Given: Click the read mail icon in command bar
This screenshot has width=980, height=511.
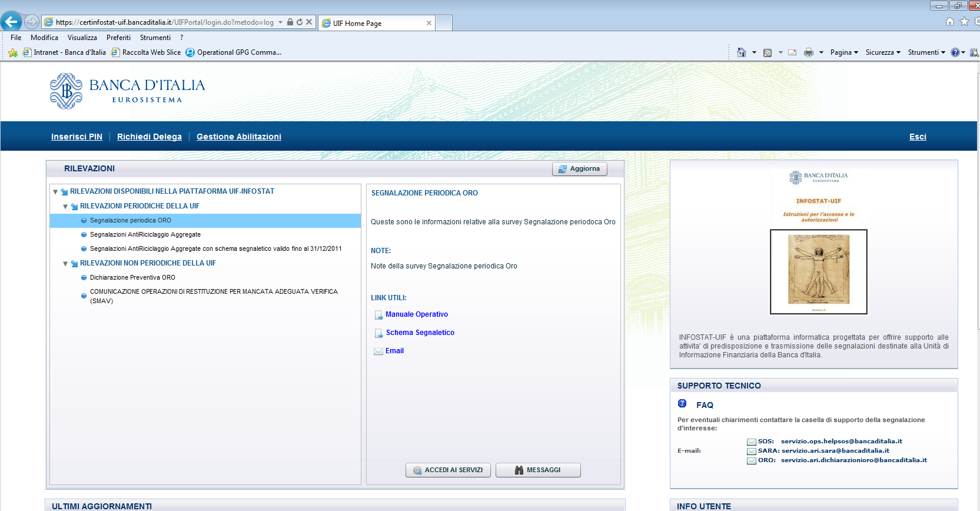Looking at the screenshot, I should pyautogui.click(x=792, y=52).
